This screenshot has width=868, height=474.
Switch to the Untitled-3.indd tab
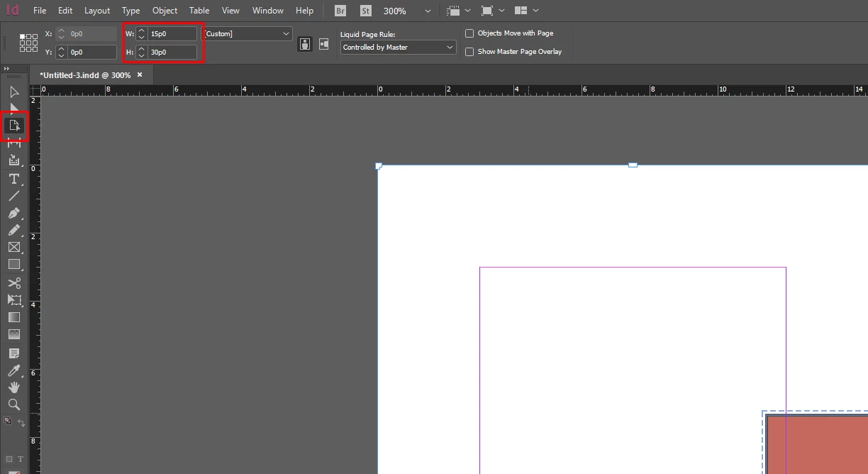pyautogui.click(x=85, y=75)
